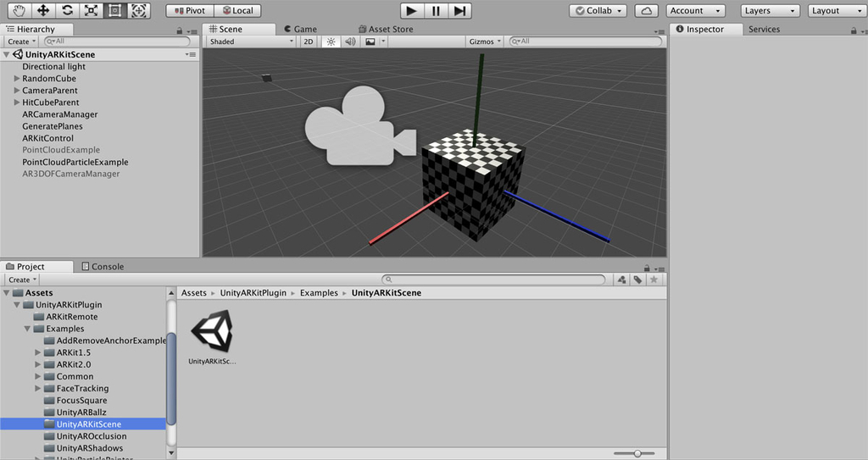Switch to the Game tab

(300, 30)
